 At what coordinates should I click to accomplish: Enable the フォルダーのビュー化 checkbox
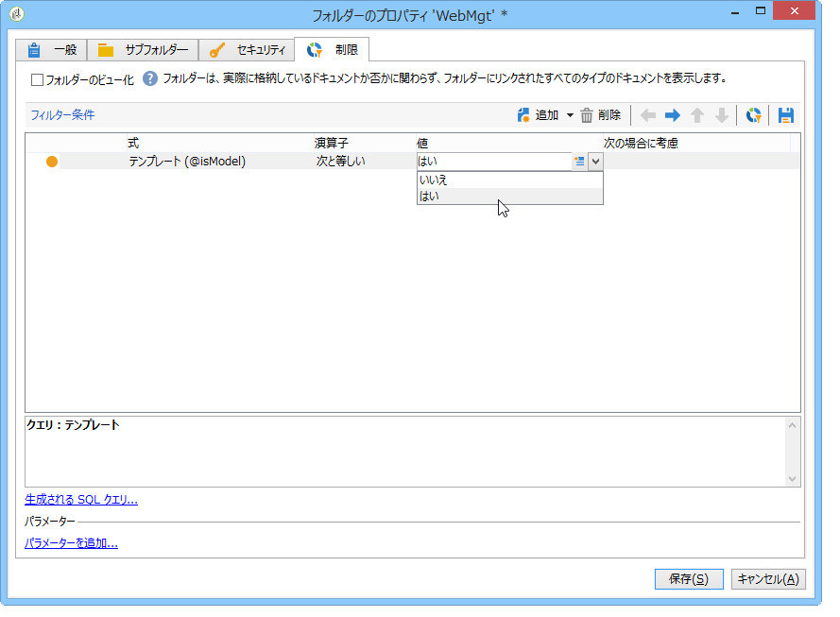38,80
